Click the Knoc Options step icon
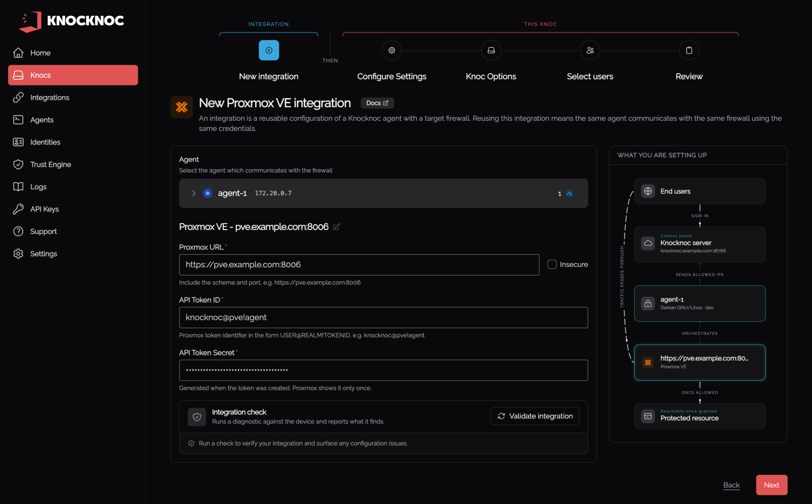The height and width of the screenshot is (504, 812). pyautogui.click(x=491, y=50)
